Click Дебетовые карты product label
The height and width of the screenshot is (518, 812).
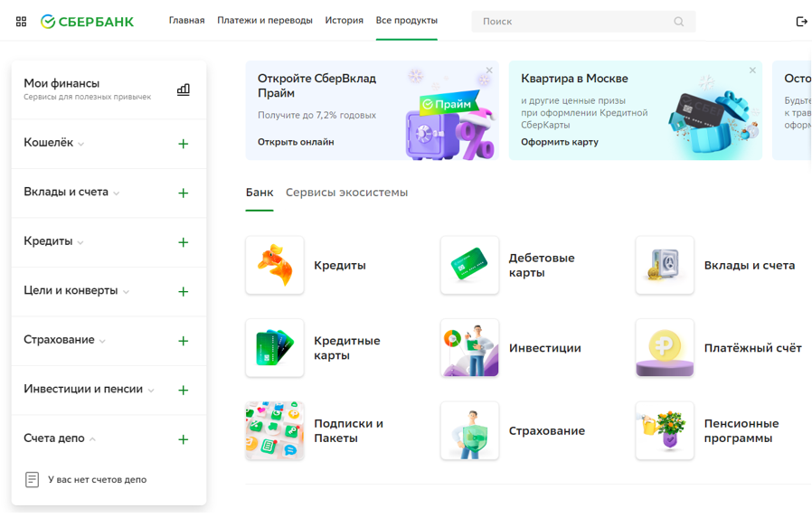pos(542,266)
